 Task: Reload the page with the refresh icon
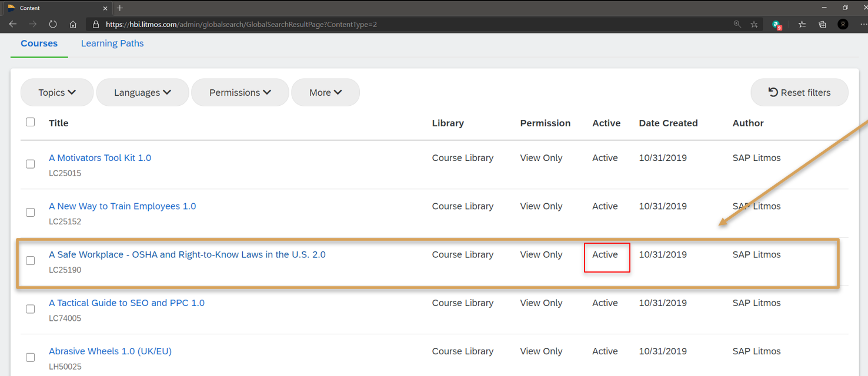53,24
